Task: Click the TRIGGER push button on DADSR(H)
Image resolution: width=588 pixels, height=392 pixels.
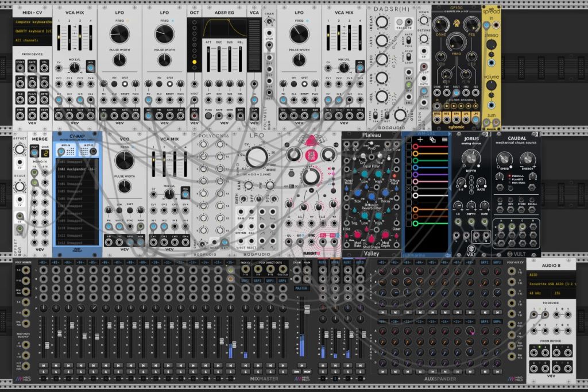Action: coord(400,22)
